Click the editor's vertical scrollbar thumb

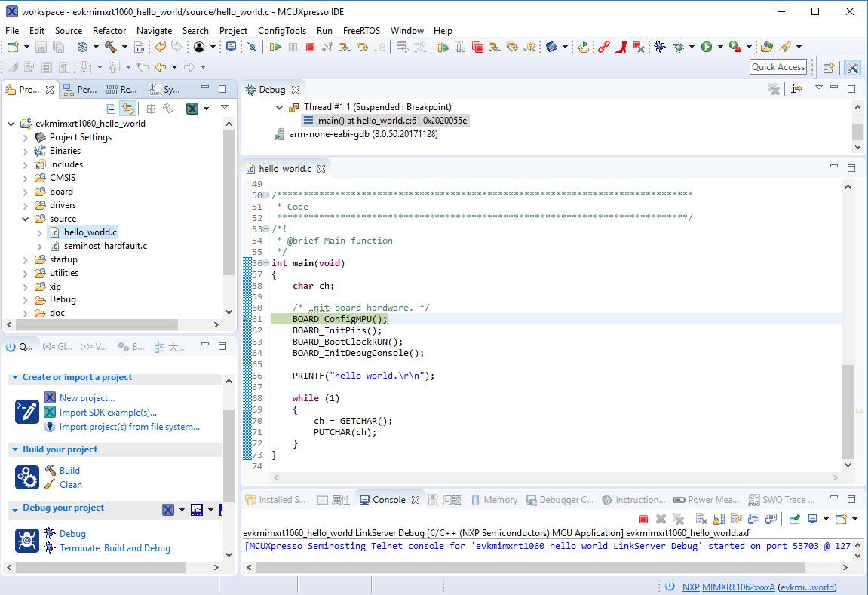pyautogui.click(x=848, y=411)
